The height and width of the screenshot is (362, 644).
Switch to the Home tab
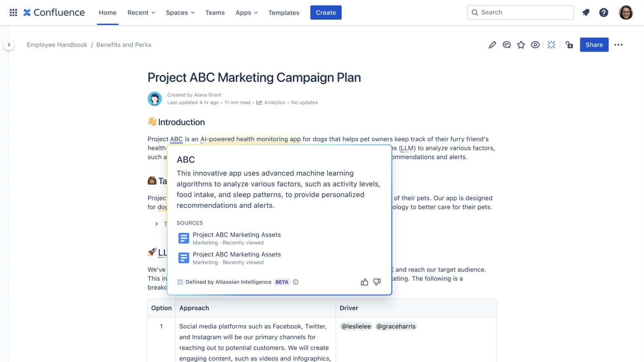[x=107, y=13]
